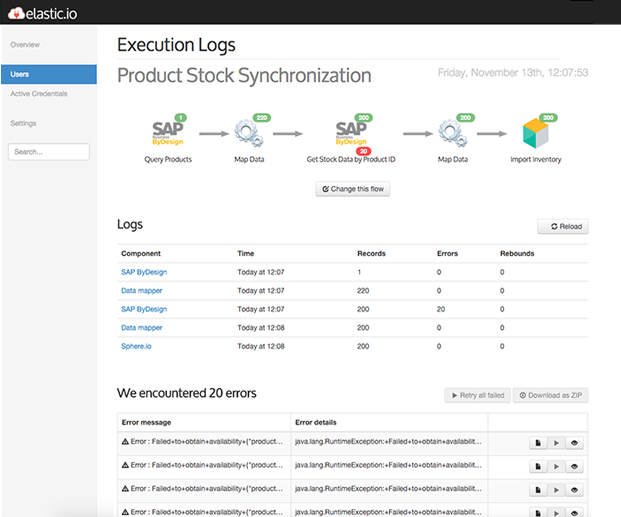Click the Product Stock Synchronization title

coord(244,75)
